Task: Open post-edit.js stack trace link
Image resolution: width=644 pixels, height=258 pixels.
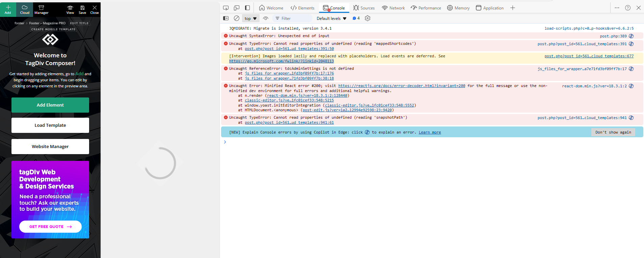Action: point(347,110)
